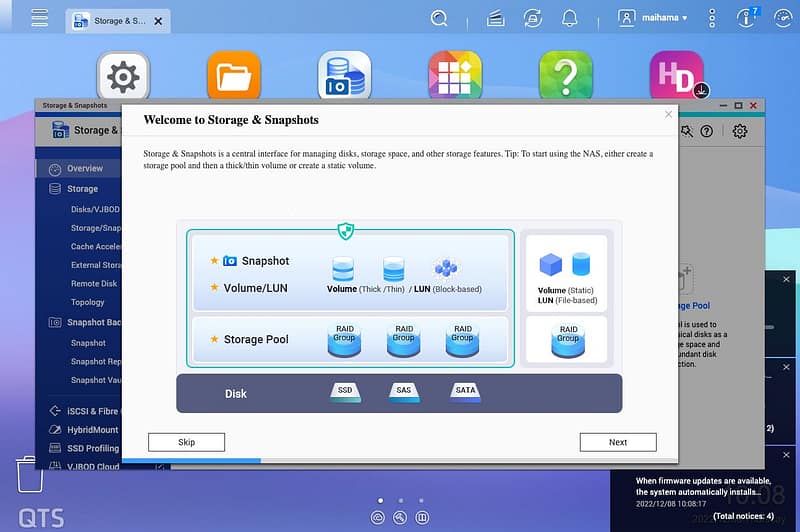The width and height of the screenshot is (800, 532).
Task: Open the QTS main menu hamburger icon
Action: (39, 18)
